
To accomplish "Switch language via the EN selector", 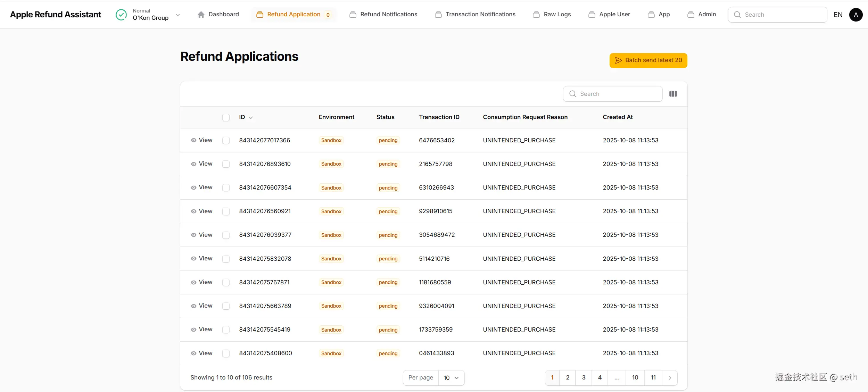I will coord(838,15).
